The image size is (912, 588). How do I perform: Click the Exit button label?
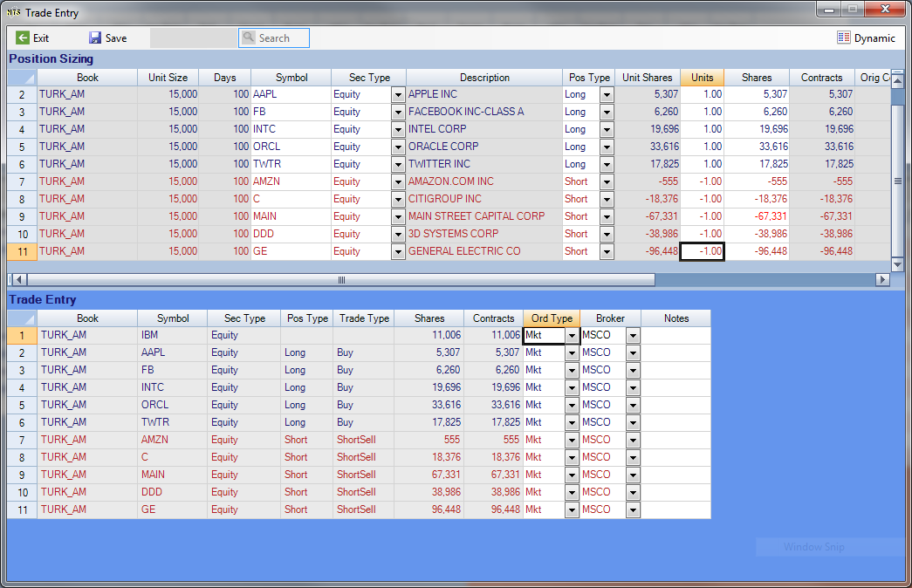[x=41, y=38]
